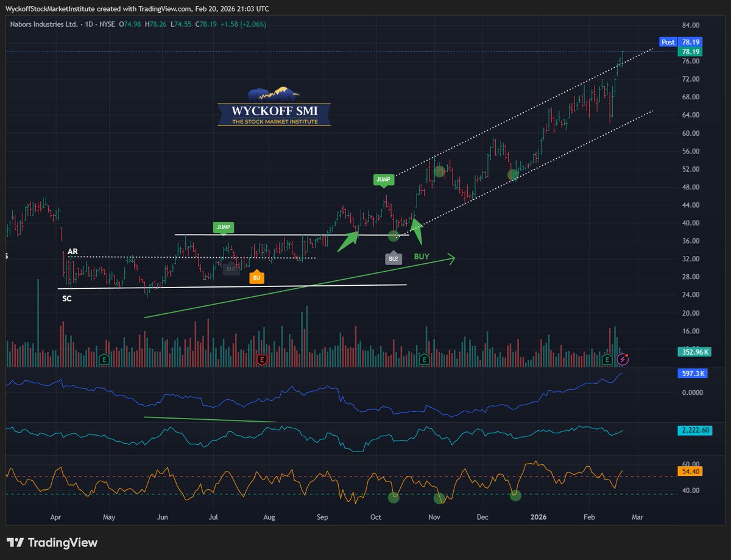Click the red earnings E marker
Viewport: 731px width, 560px height.
pos(262,360)
